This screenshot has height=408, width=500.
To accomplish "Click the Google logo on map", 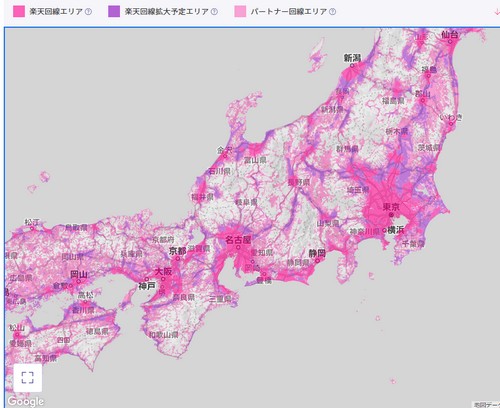I will tap(26, 401).
